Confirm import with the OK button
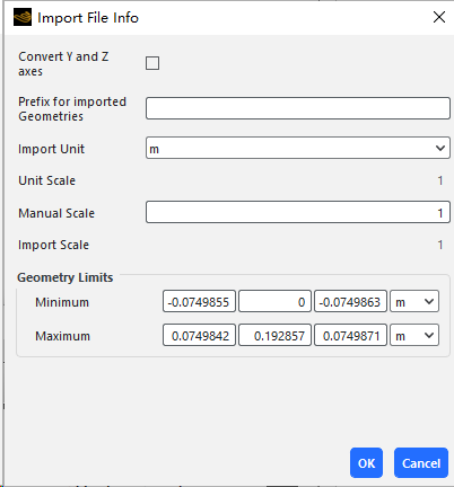Image resolution: width=454 pixels, height=488 pixels. click(x=366, y=463)
